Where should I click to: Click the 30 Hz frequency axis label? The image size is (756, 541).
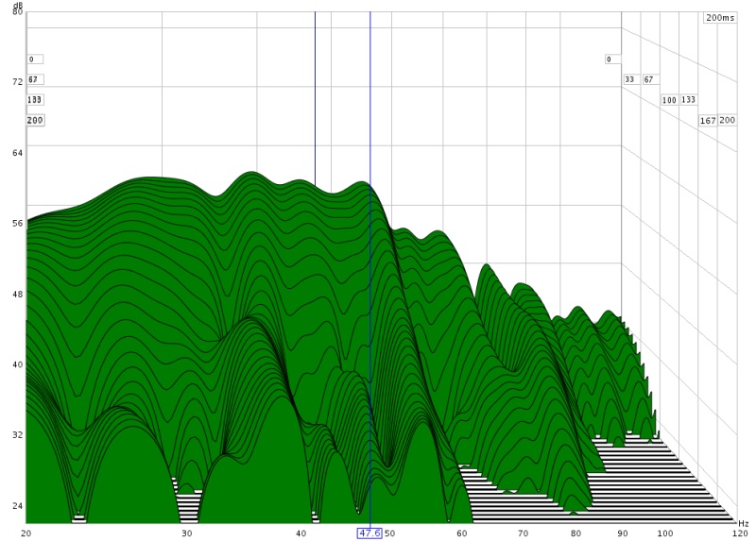pyautogui.click(x=187, y=533)
